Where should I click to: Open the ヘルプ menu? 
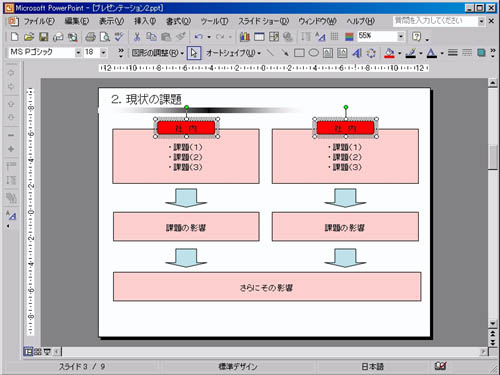click(x=360, y=21)
